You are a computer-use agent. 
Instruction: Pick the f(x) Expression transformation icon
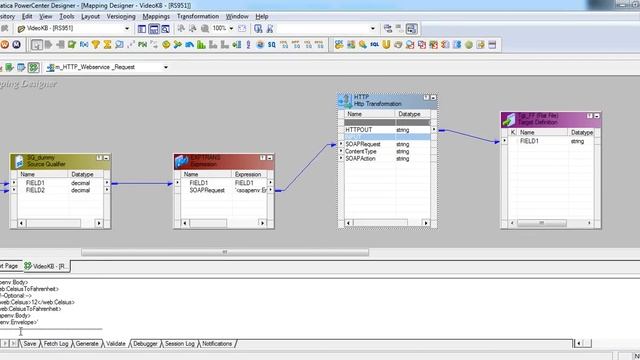[84, 44]
